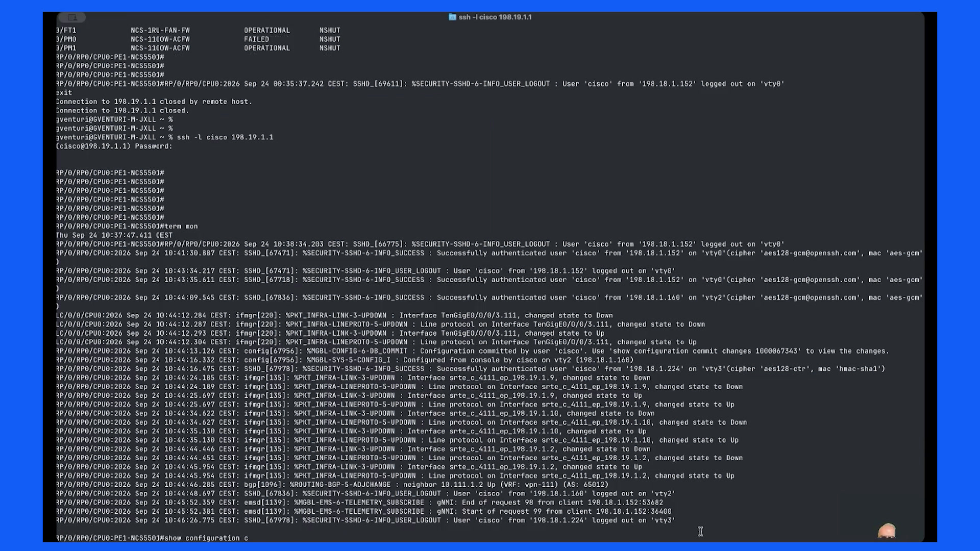Click the '(cisco@198.19.1.1) Password:' prompt
The height and width of the screenshot is (551, 980).
tap(114, 146)
